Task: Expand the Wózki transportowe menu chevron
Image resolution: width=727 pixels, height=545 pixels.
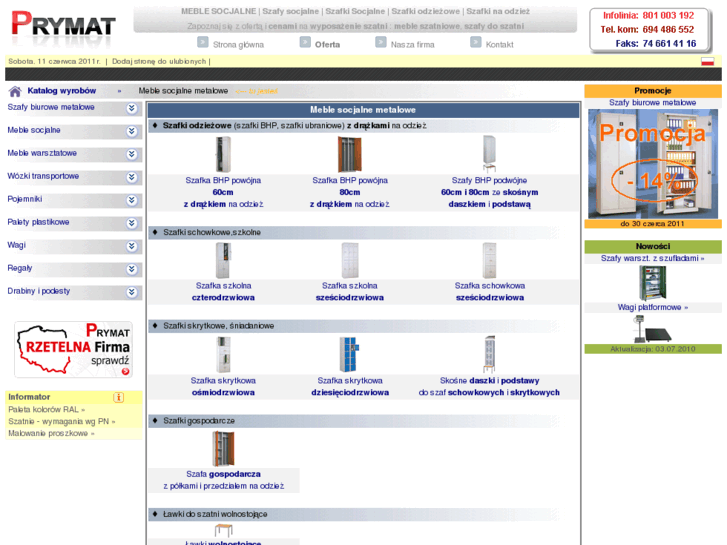Action: [x=132, y=177]
